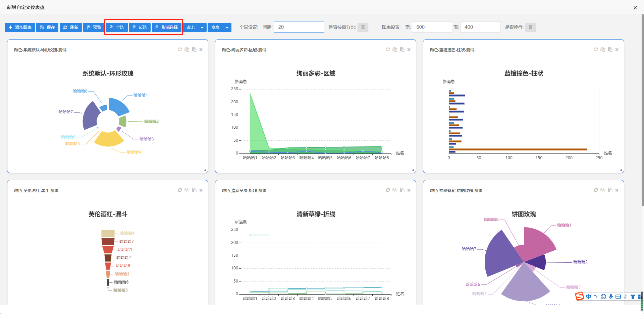644x314 pixels.
Task: Open Sogou skin shirt icon
Action: point(633,297)
